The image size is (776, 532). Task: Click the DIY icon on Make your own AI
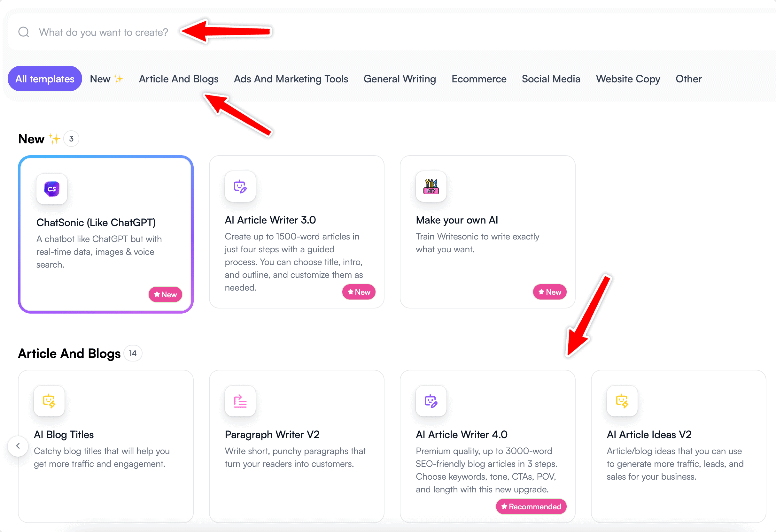[x=431, y=186]
